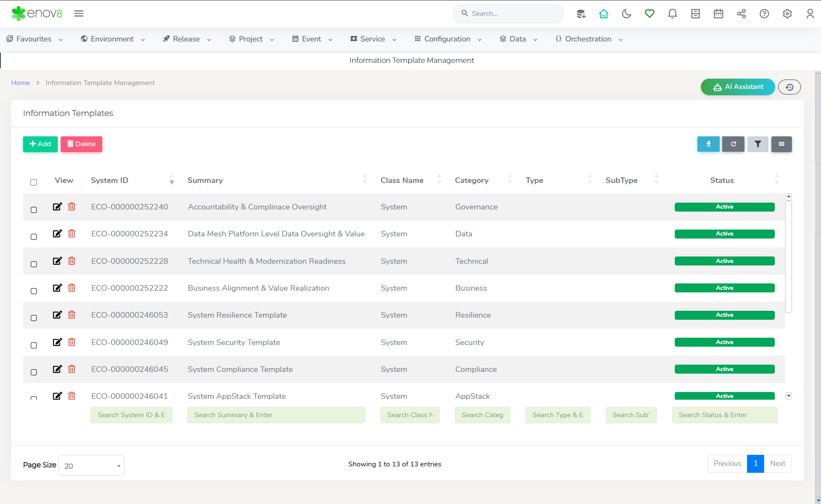Click the refresh table icon button
The image size is (821, 504).
click(x=733, y=144)
